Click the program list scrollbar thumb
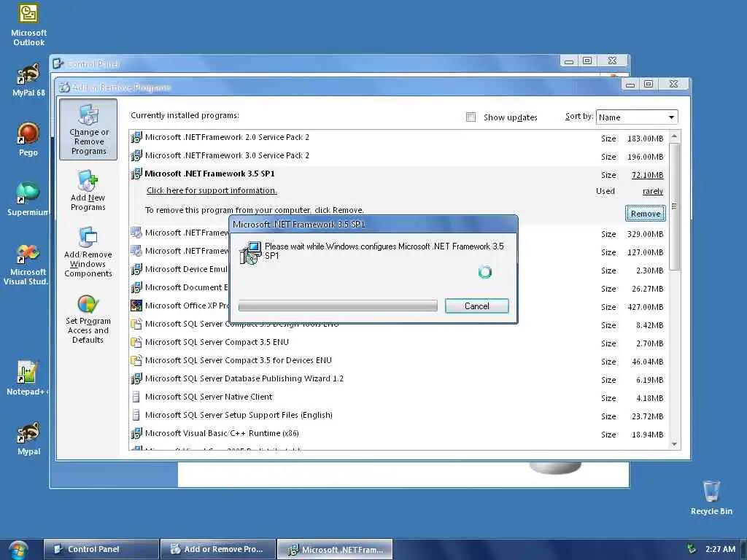 point(674,206)
